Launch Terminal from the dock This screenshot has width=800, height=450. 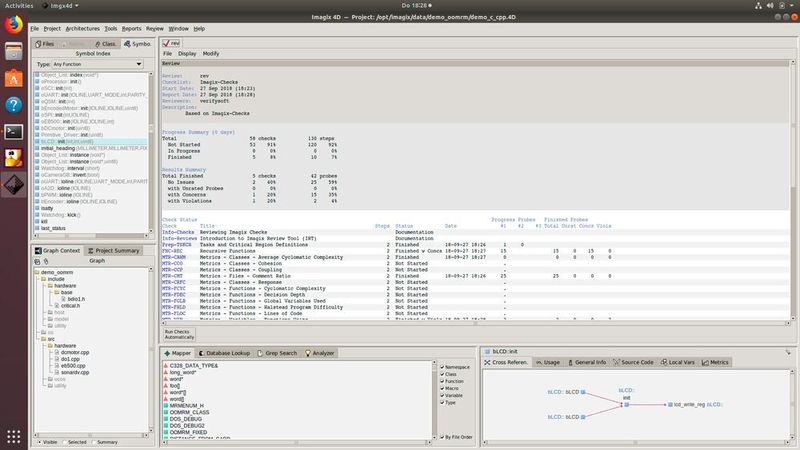click(14, 130)
